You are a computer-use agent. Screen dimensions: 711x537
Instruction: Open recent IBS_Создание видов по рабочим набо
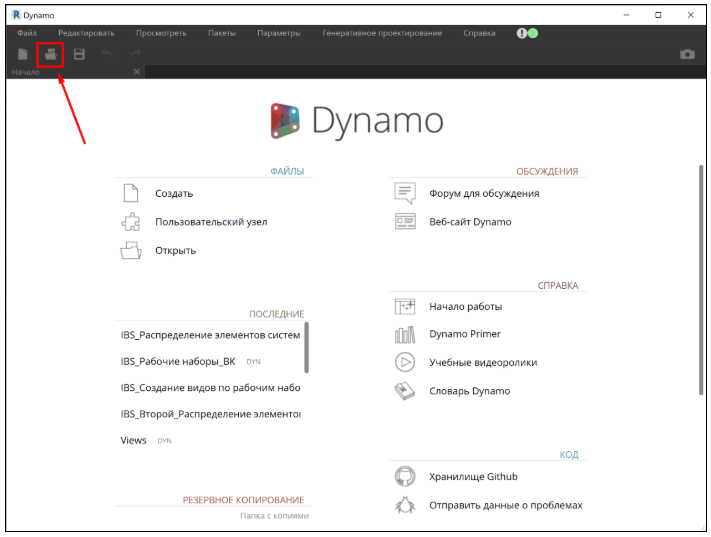tap(210, 388)
